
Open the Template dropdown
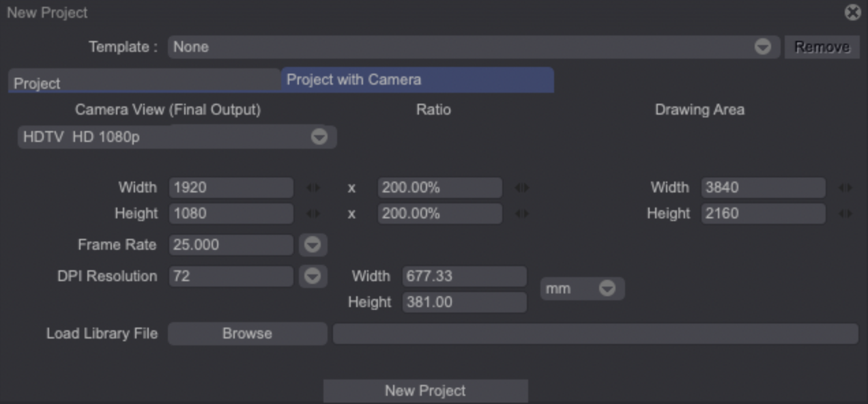pyautogui.click(x=762, y=47)
